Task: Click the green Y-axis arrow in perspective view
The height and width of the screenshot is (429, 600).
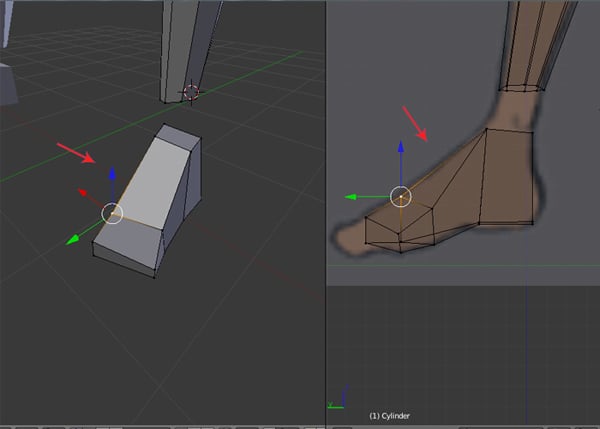Action: [73, 240]
